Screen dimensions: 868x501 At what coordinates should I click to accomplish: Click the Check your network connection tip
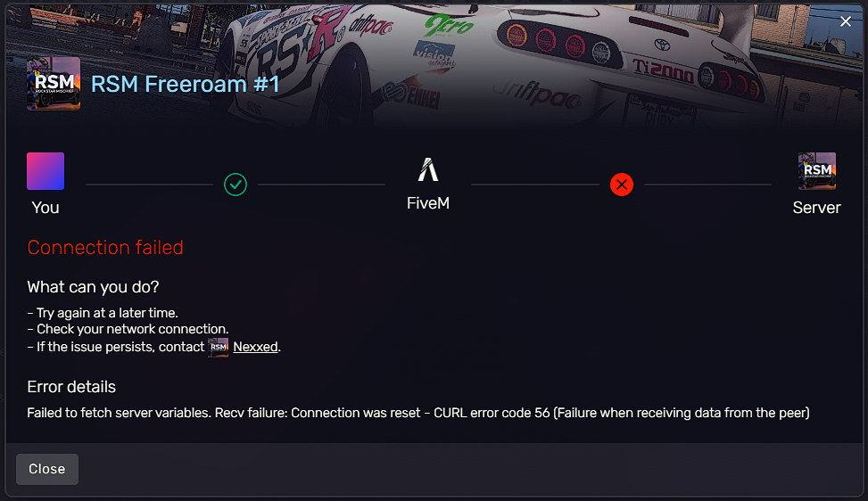tap(128, 329)
